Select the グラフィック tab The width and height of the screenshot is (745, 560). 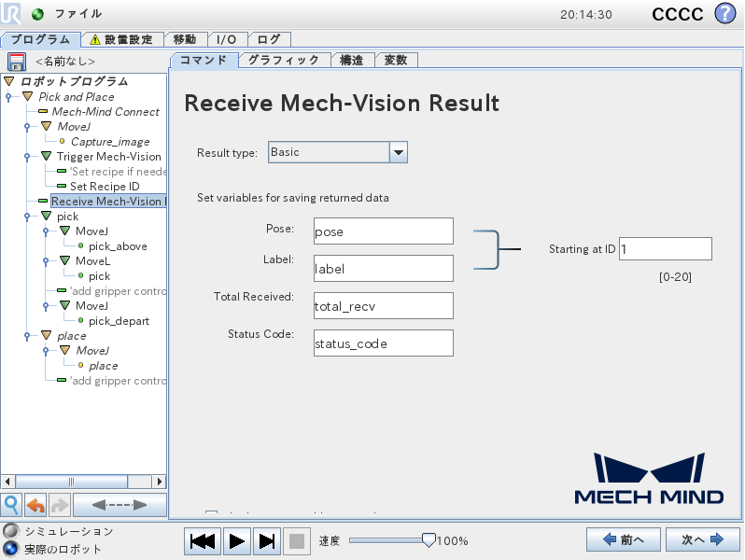[x=284, y=61]
